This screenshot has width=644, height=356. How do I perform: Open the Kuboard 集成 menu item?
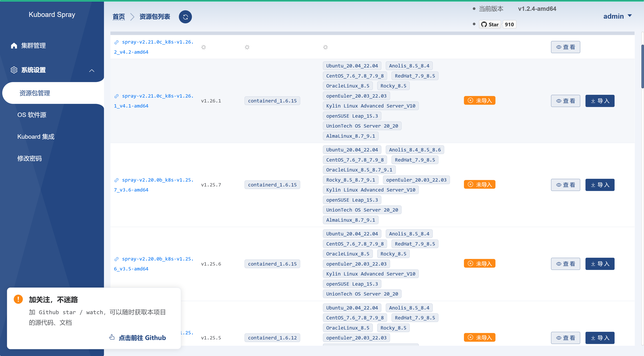pos(36,137)
